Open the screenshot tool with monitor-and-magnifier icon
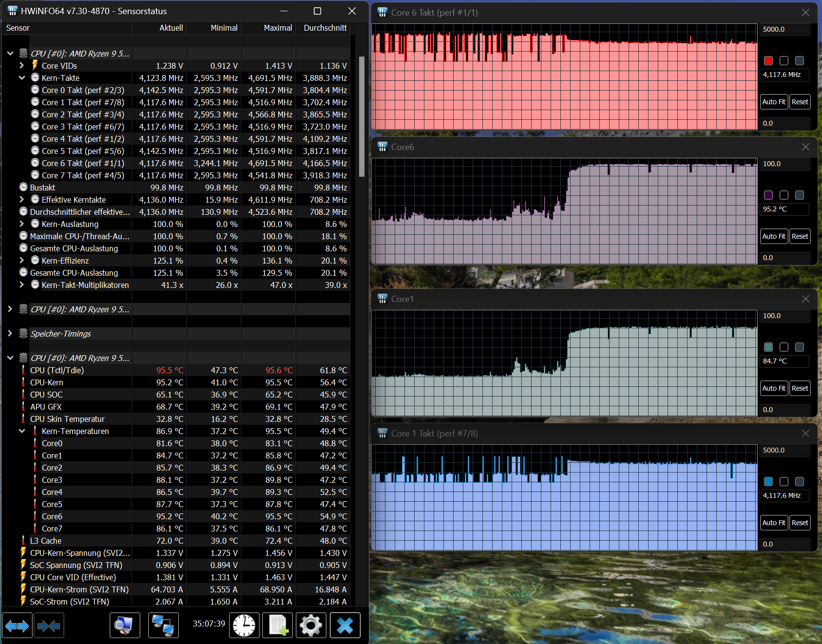 pyautogui.click(x=124, y=625)
